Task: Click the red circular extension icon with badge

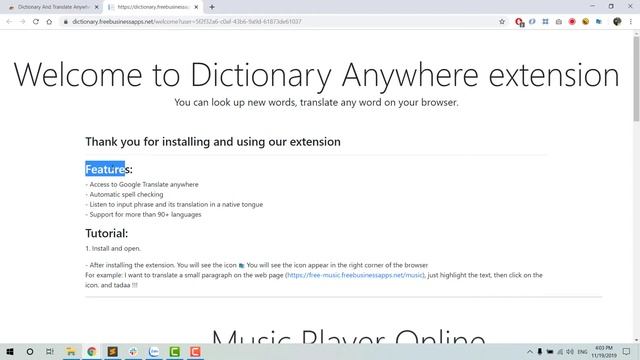Action: point(519,22)
